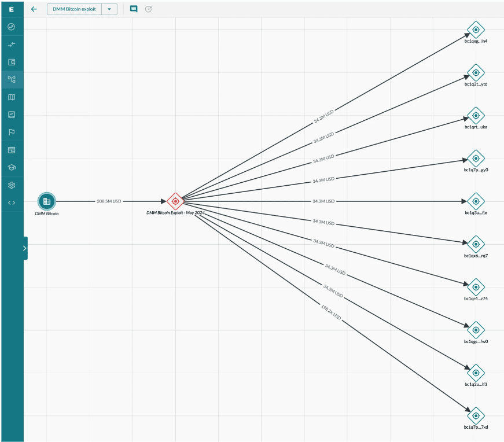Screen dimensions: 504x442
Task: Expand the collapsed sidebar panel chevron
Action: click(x=25, y=248)
